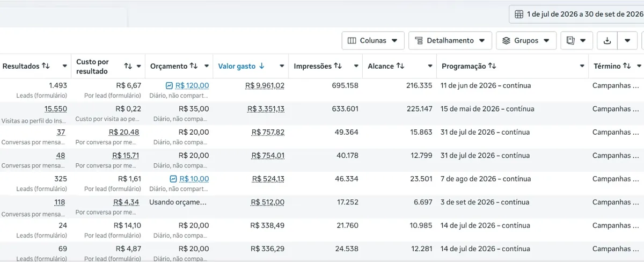Click the download export icon
The height and width of the screenshot is (262, 644).
pyautogui.click(x=608, y=40)
